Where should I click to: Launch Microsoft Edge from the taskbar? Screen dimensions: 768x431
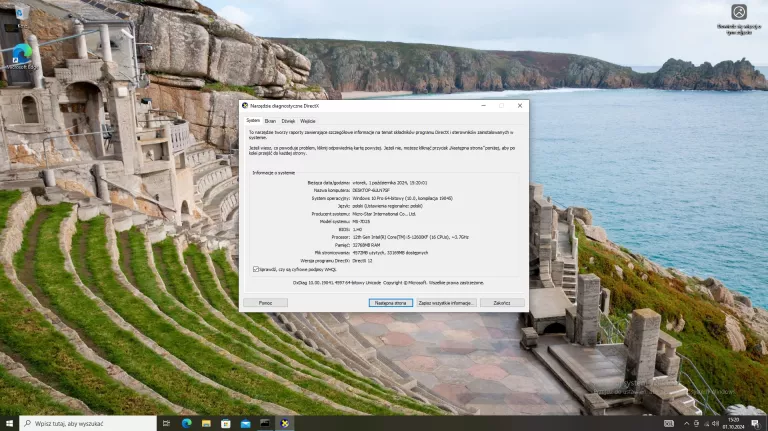pos(187,423)
